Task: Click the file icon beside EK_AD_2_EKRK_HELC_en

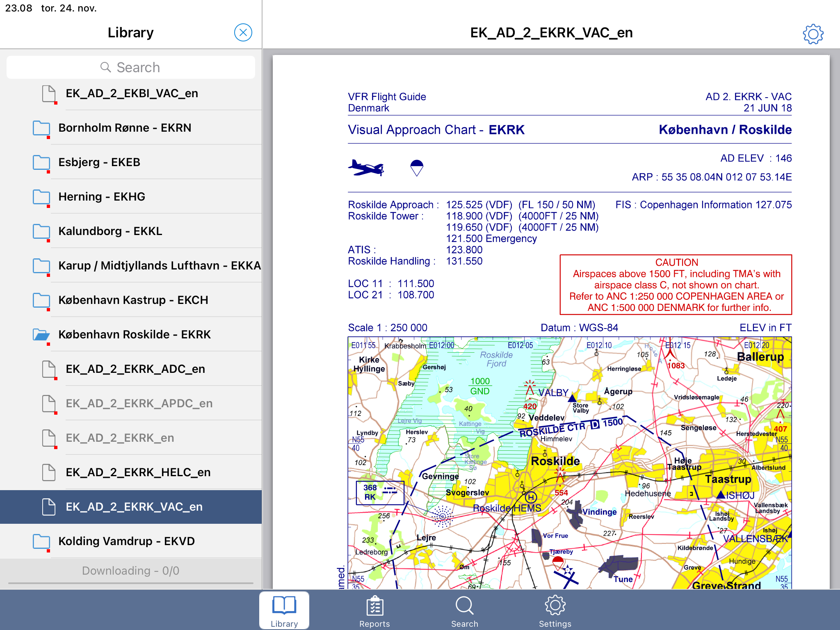Action: click(x=49, y=472)
